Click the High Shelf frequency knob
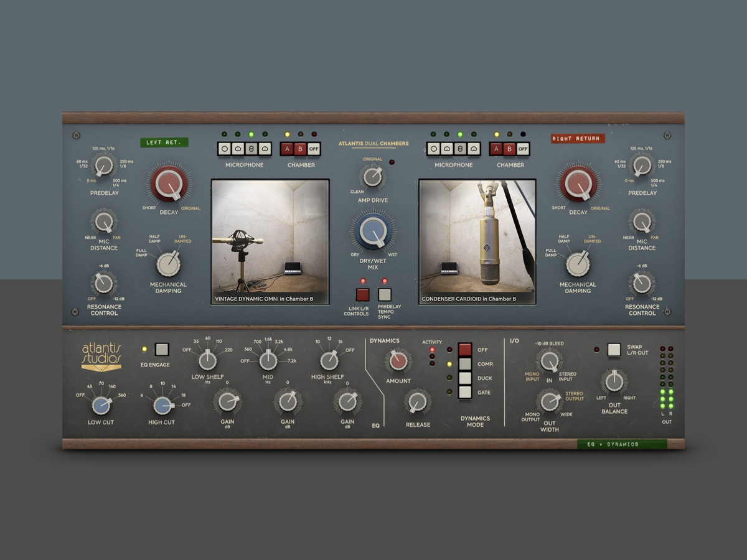This screenshot has width=747, height=560. (x=328, y=360)
